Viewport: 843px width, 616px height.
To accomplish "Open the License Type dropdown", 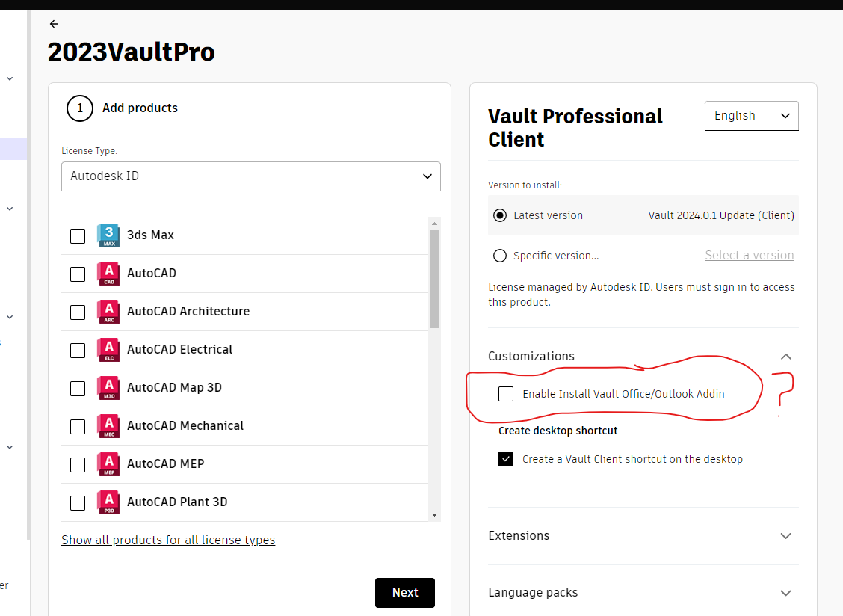I will (x=250, y=176).
